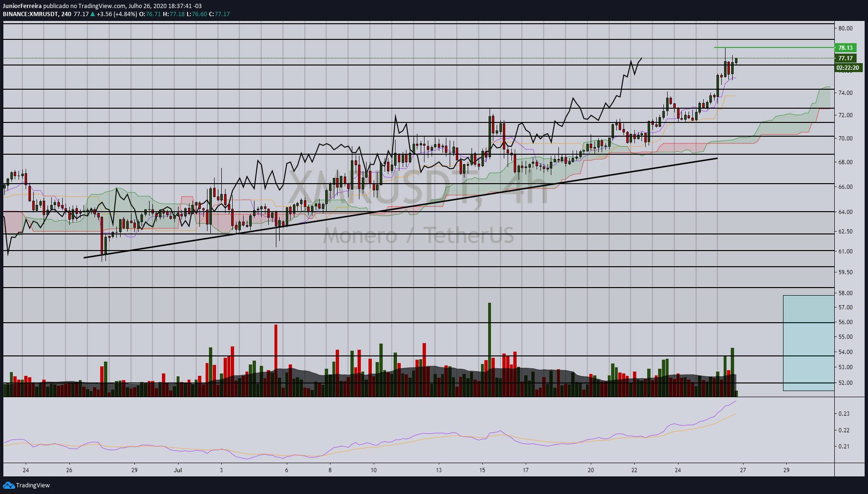Image resolution: width=868 pixels, height=494 pixels.
Task: Click the 61.00 price axis label
Action: [x=845, y=251]
